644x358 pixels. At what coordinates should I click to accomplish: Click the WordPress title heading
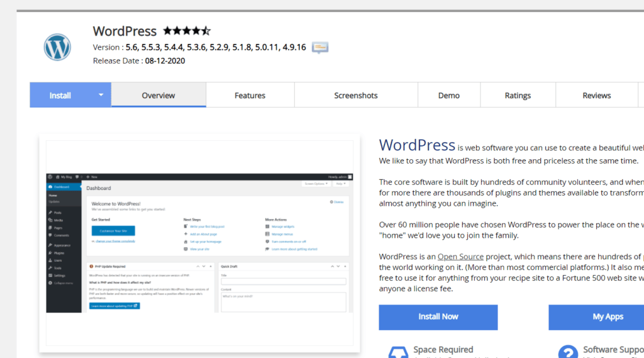(125, 31)
